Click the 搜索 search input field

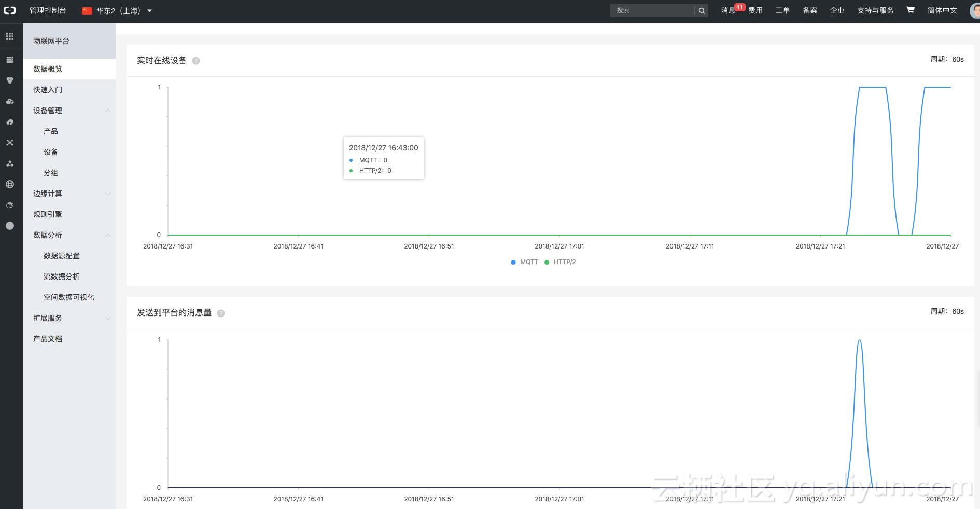[x=653, y=10]
